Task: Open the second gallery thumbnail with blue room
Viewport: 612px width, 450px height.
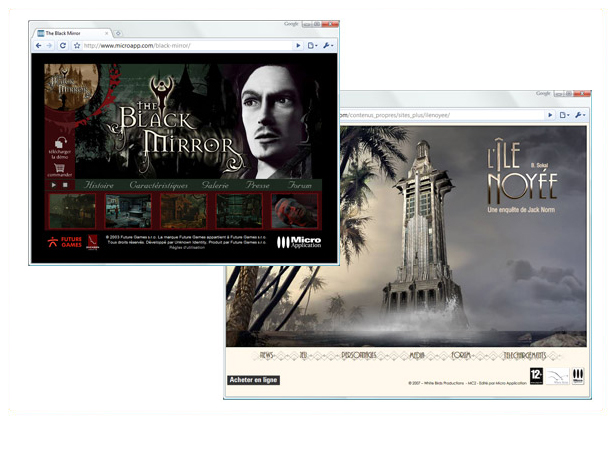Action: [128, 211]
